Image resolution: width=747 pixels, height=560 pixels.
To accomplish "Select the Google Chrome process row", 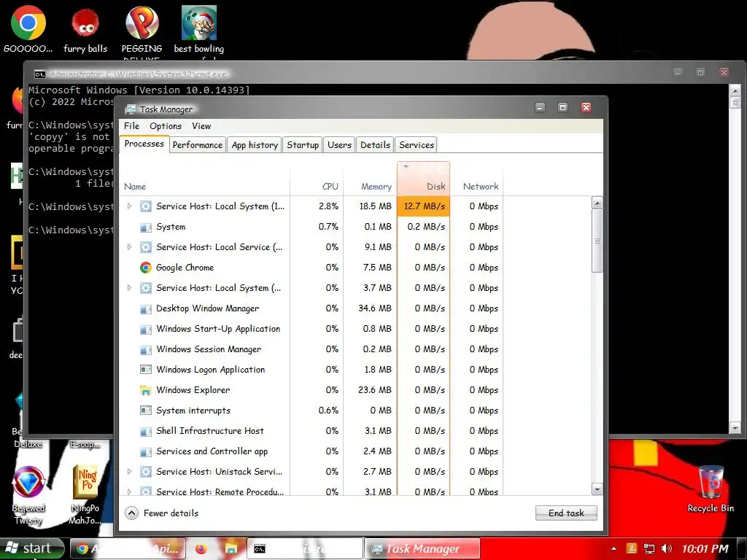I will coord(311,268).
